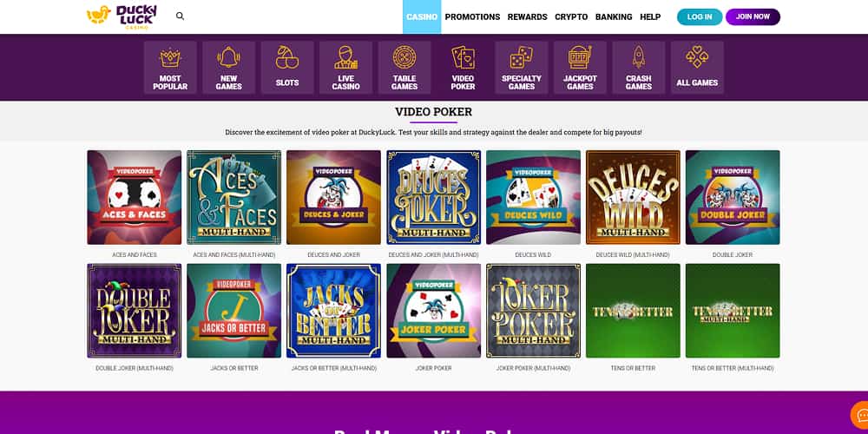Click the search magnifier icon
Image resolution: width=868 pixels, height=434 pixels.
coord(180,16)
